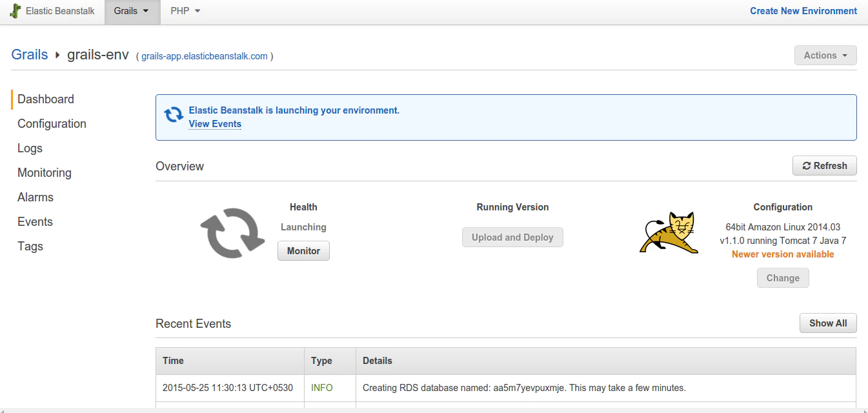Image resolution: width=868 pixels, height=413 pixels.
Task: Open the Actions dropdown menu
Action: 825,55
